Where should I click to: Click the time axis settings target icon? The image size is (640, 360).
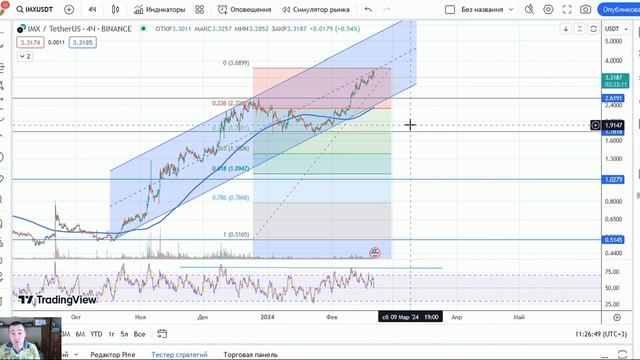(x=617, y=317)
